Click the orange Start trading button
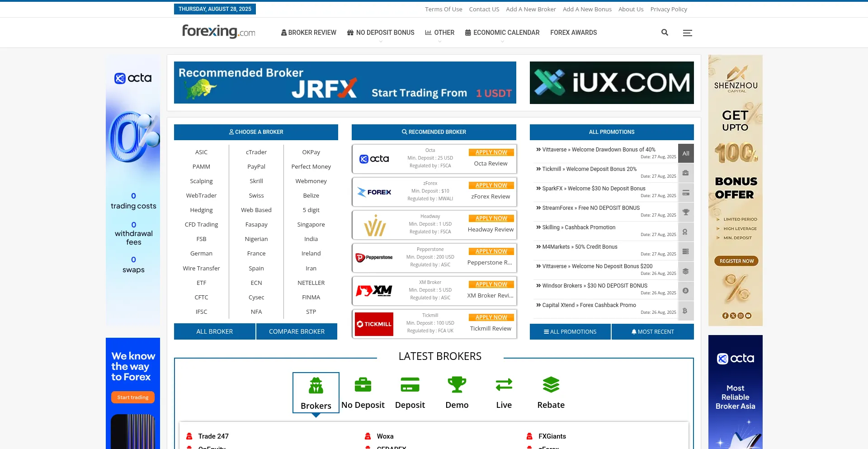 [x=133, y=397]
